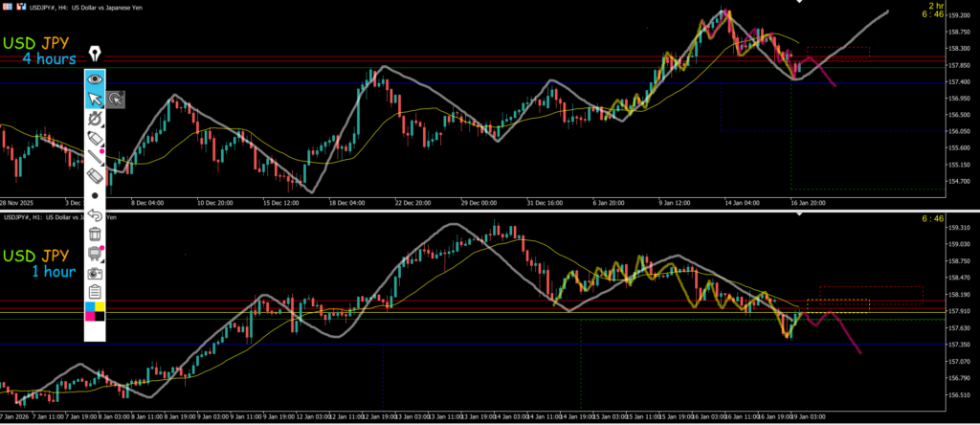Open the screen board tool with pink dot
The height and width of the screenshot is (425, 980).
tap(95, 254)
